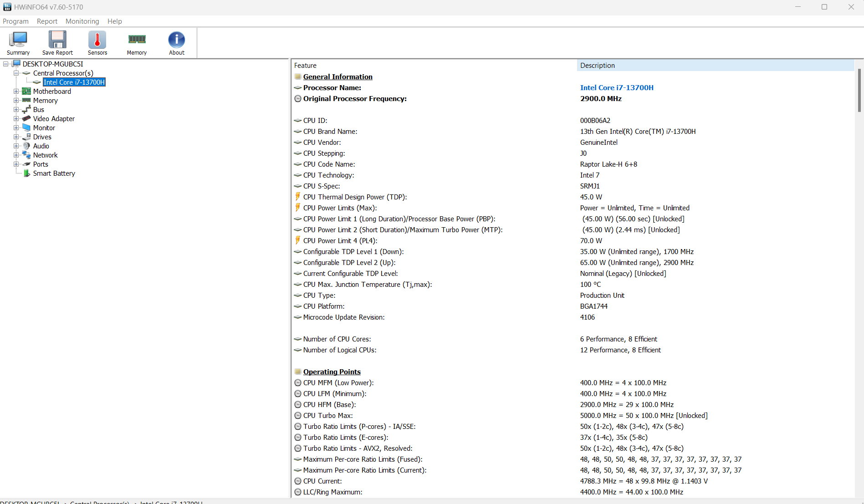Viewport: 864px width, 504px height.
Task: Click the Smart Battery icon
Action: (x=26, y=173)
